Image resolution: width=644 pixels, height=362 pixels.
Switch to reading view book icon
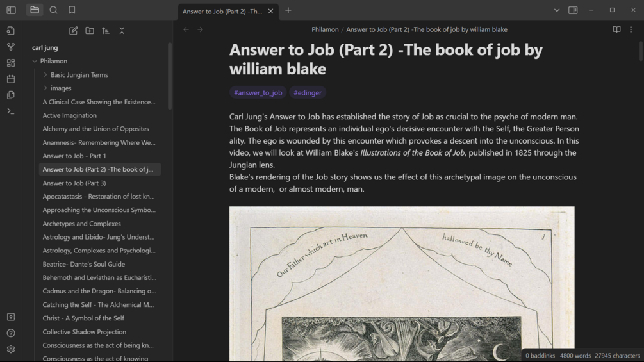(x=616, y=29)
